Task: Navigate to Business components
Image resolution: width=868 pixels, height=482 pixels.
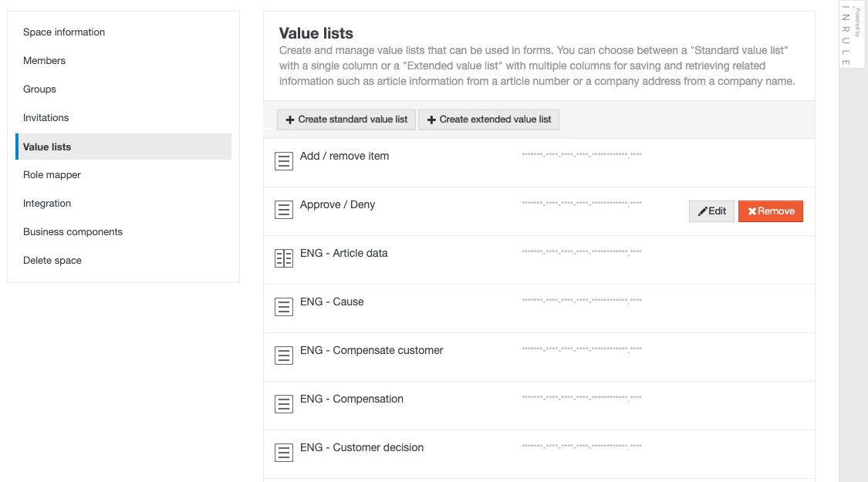Action: pos(71,231)
